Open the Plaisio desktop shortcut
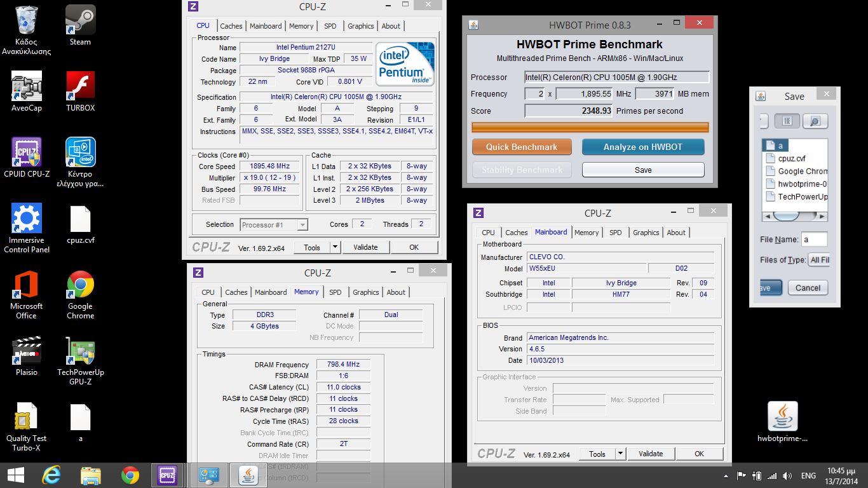The width and height of the screenshot is (868, 488). tap(27, 356)
